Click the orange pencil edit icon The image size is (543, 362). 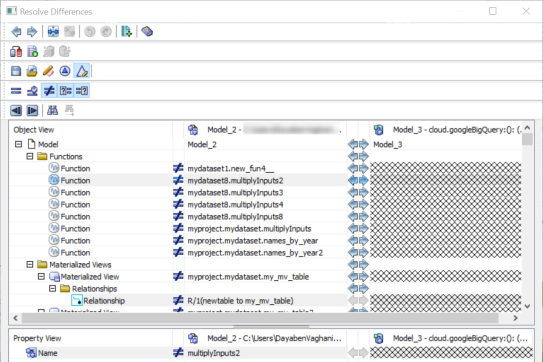(x=48, y=71)
